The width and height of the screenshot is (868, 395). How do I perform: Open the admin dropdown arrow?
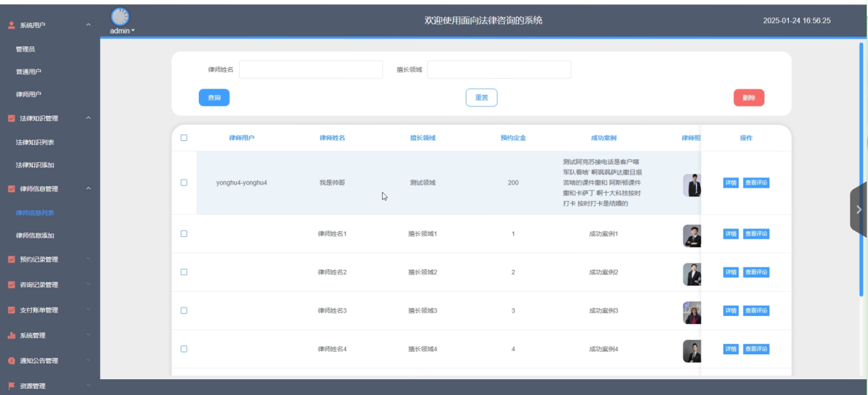pos(133,31)
